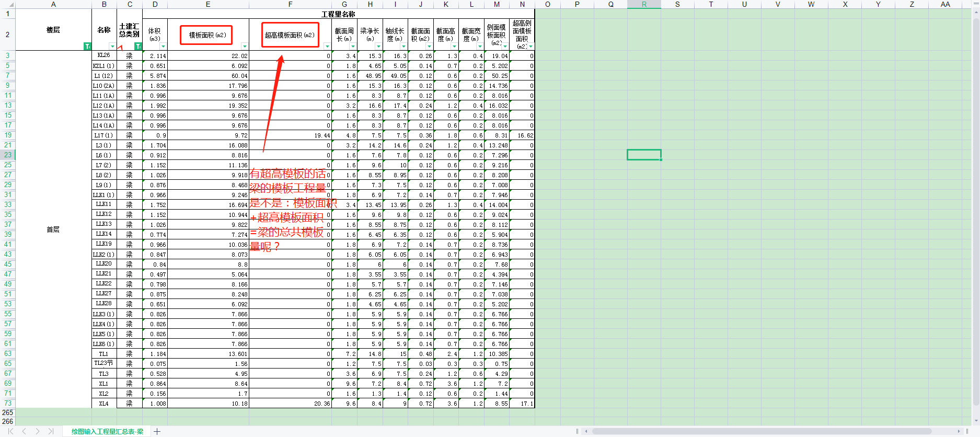Open filter dropdown for 轴线长度(m) column
Image resolution: width=980 pixels, height=437 pixels.
403,47
